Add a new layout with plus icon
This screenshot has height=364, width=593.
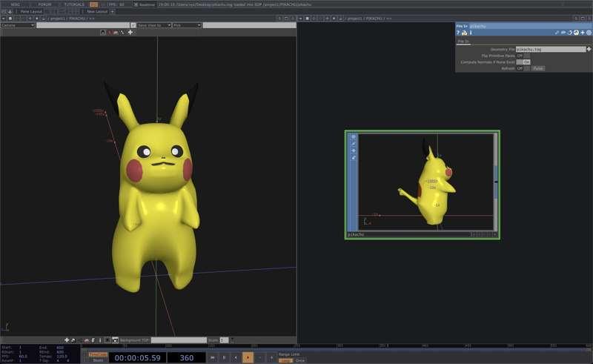tap(113, 11)
